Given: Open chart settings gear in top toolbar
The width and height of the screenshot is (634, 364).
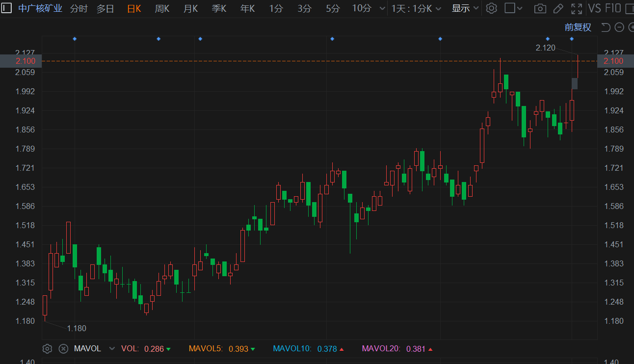Looking at the screenshot, I should [492, 8].
